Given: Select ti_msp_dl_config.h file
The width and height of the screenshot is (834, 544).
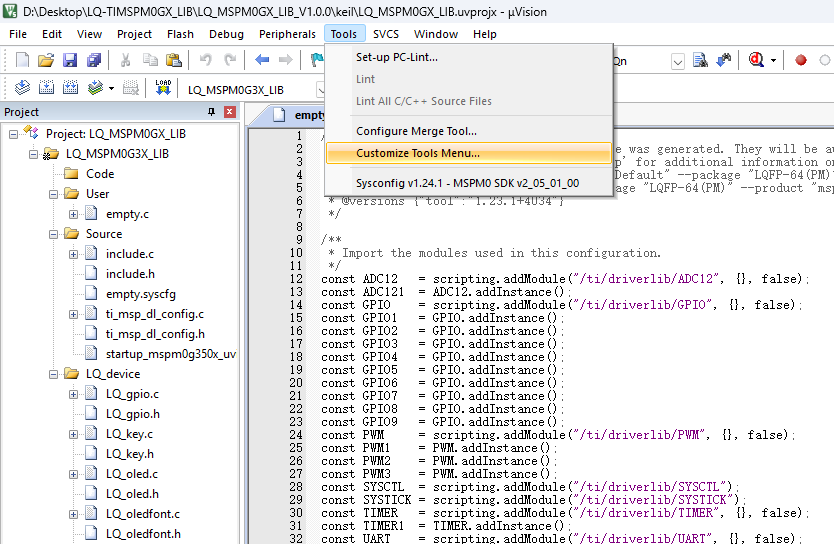Looking at the screenshot, I should (155, 334).
